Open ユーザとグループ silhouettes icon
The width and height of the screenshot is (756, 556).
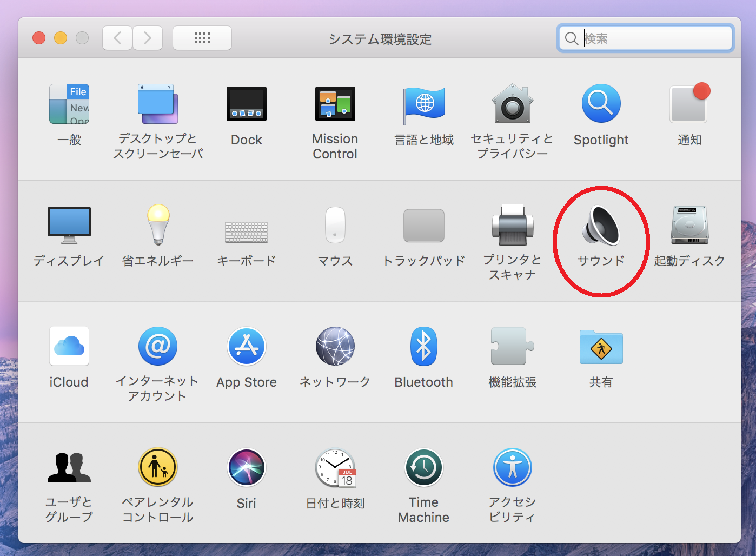point(69,467)
